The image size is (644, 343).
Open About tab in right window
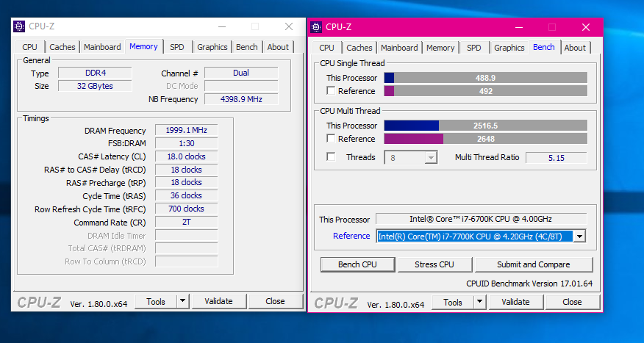(x=575, y=48)
